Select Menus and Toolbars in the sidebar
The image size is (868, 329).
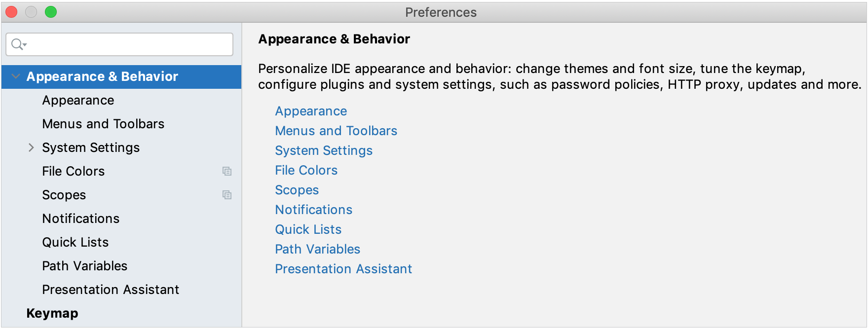(x=103, y=124)
